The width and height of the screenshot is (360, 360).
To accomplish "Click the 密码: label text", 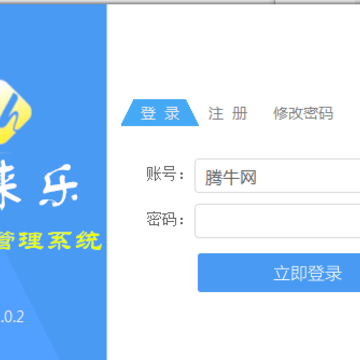I will click(x=165, y=219).
